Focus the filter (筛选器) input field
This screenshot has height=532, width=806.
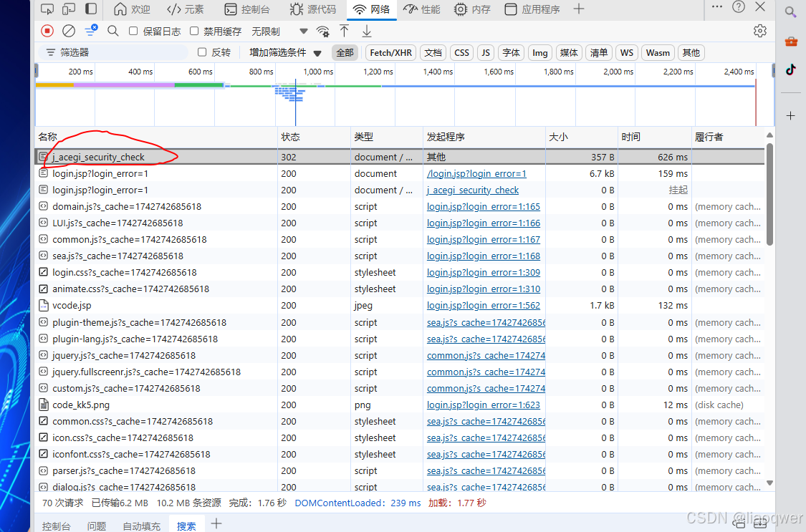(x=113, y=52)
